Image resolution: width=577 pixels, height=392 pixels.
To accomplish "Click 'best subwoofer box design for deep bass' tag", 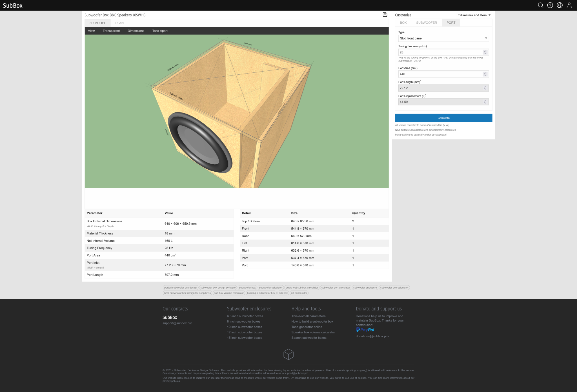I will (187, 293).
